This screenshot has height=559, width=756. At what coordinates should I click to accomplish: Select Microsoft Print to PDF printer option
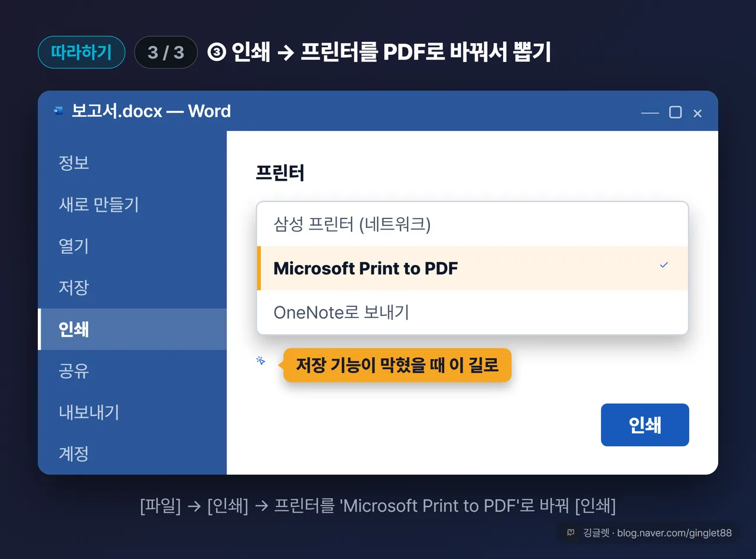coord(472,268)
